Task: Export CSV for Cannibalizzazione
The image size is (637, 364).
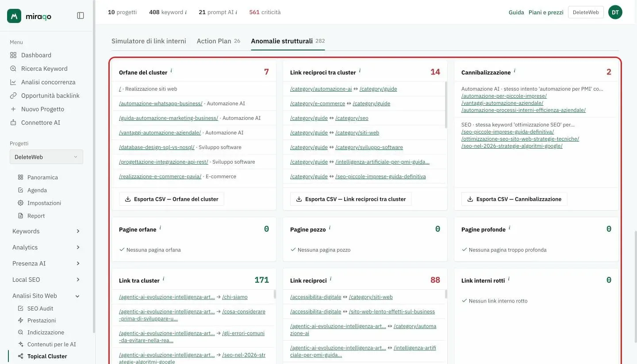Action: pyautogui.click(x=514, y=199)
